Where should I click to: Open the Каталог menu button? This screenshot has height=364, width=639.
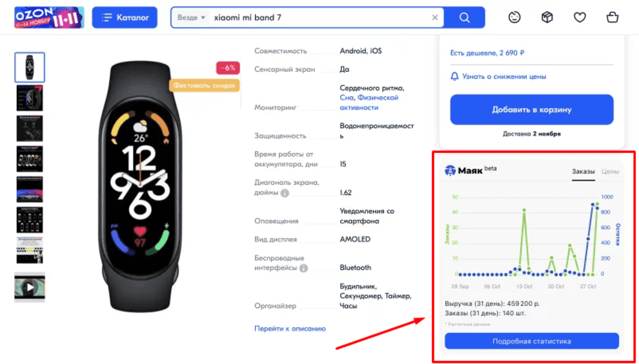(x=125, y=17)
